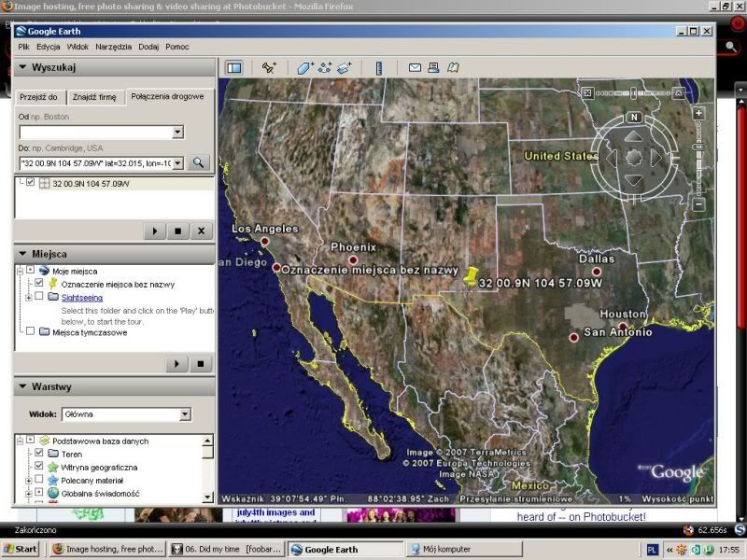Switch to the Przejdź do tab
The image size is (747, 560).
click(38, 97)
